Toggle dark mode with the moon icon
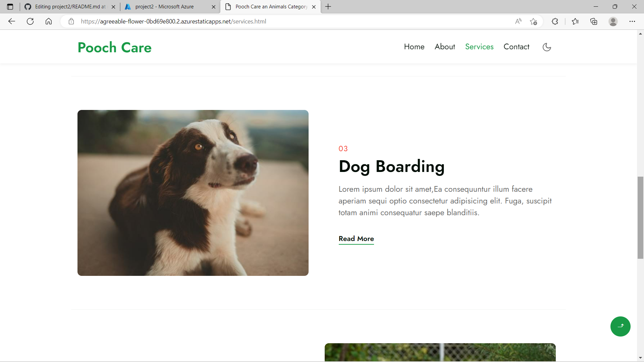This screenshot has width=644, height=362. 547,47
